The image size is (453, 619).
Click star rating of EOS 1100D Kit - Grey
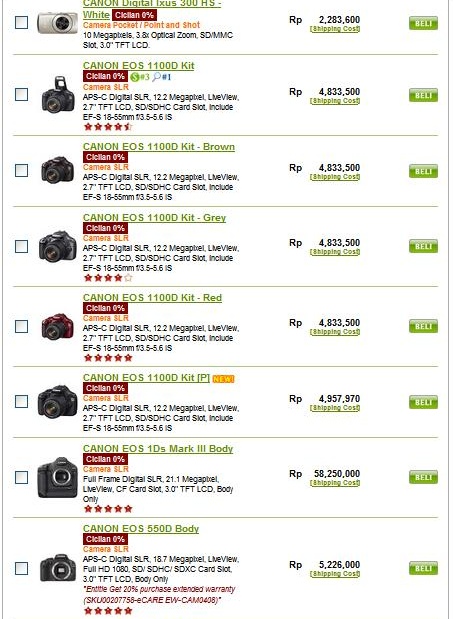pos(108,278)
